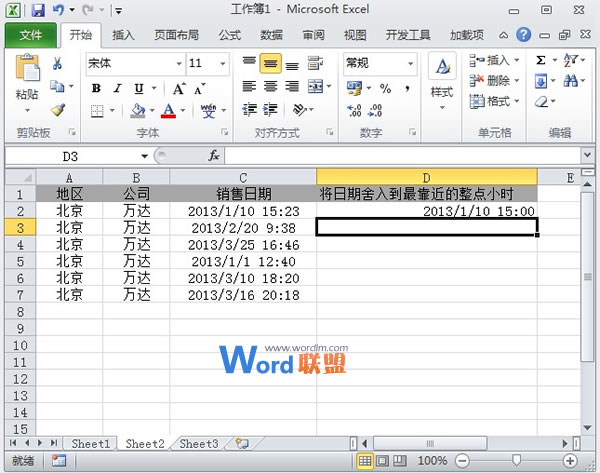The height and width of the screenshot is (473, 600).
Task: Click the 删除 cells button
Action: [x=496, y=81]
